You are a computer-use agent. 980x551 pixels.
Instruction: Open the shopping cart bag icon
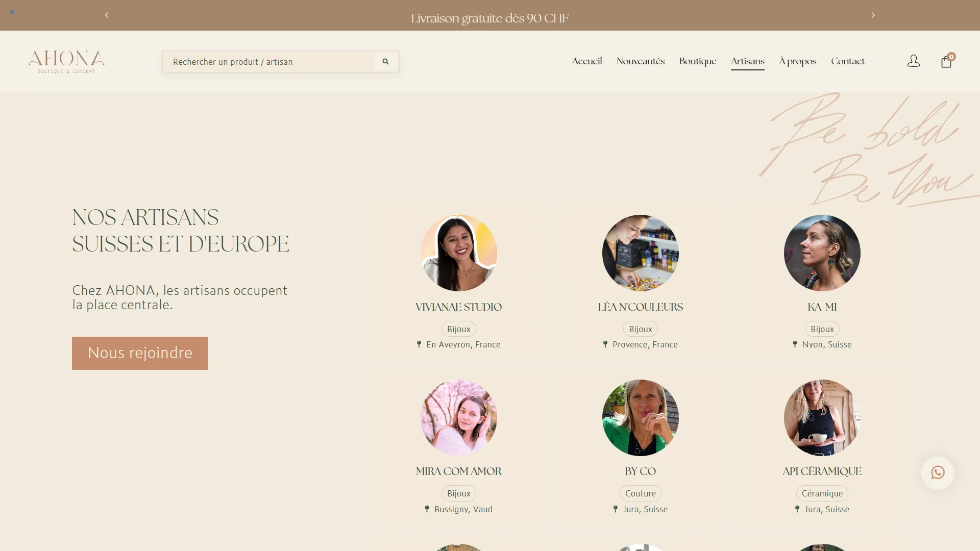click(x=946, y=62)
